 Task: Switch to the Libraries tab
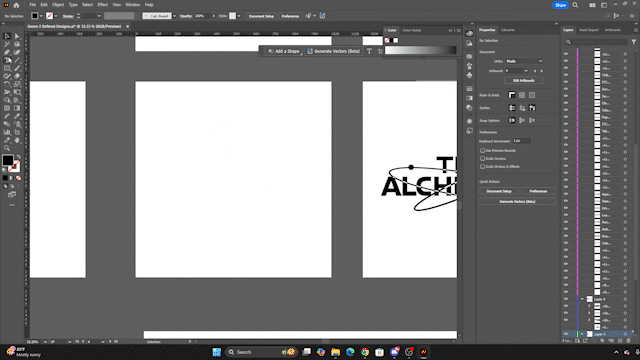click(x=508, y=30)
